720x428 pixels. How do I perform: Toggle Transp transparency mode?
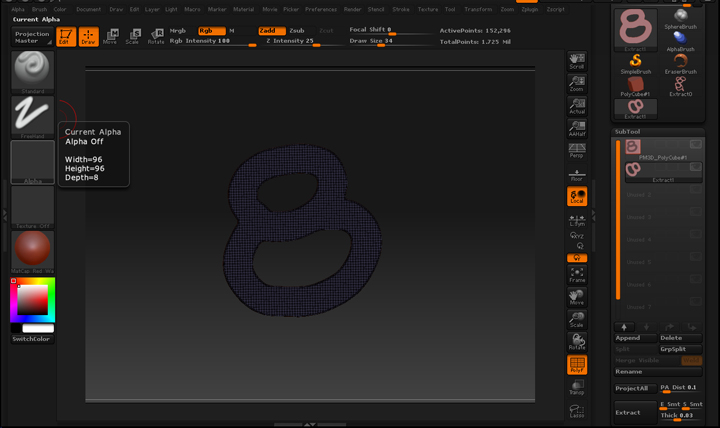(x=577, y=387)
